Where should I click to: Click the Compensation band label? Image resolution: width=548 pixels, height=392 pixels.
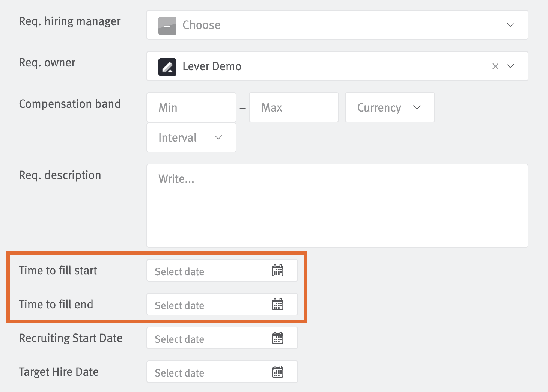(70, 104)
